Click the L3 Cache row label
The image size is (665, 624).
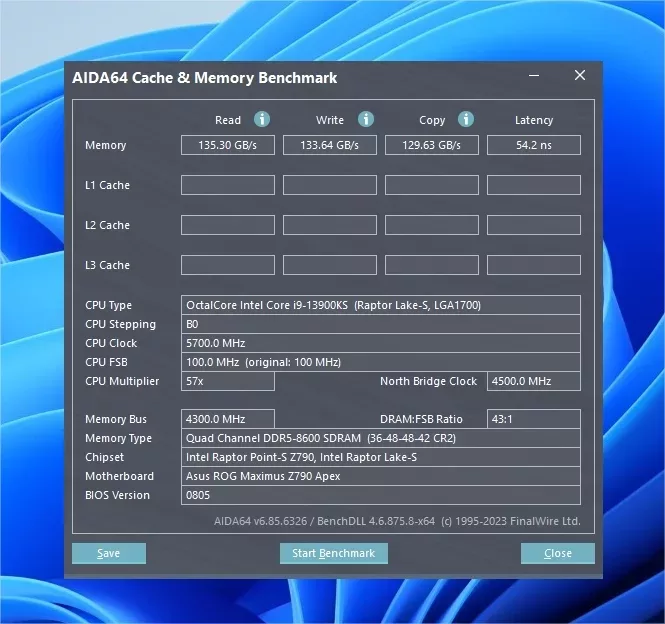pos(107,265)
